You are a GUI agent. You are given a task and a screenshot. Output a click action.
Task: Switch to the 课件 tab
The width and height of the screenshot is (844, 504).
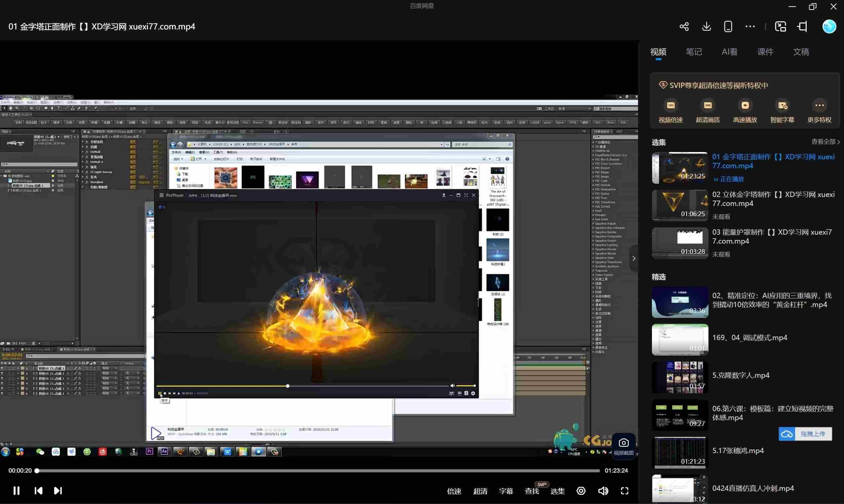[765, 52]
